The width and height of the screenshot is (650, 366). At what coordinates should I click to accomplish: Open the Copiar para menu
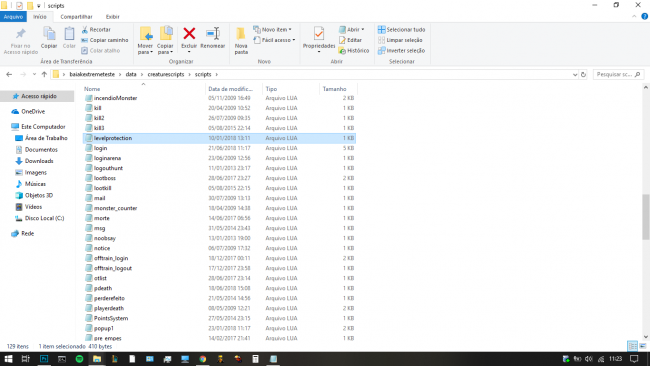165,40
